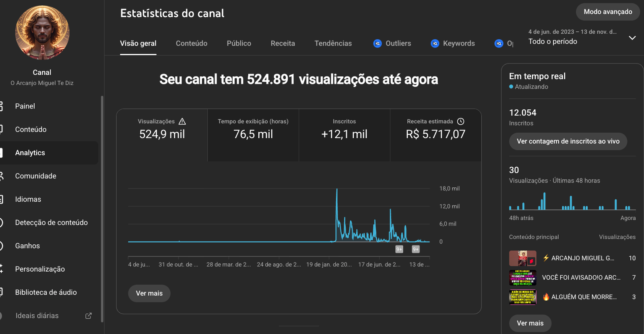Image resolution: width=644 pixels, height=334 pixels.
Task: Select the Tendências tab
Action: 333,43
